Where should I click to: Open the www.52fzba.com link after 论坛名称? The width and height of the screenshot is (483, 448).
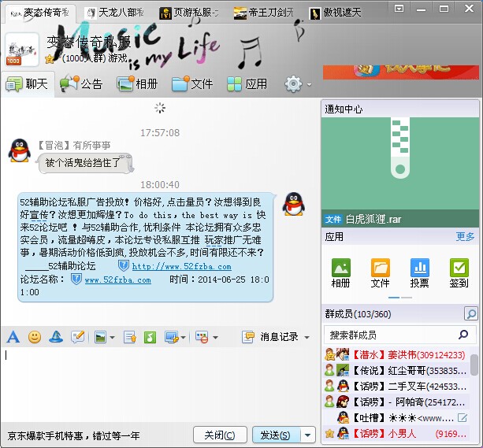click(117, 280)
